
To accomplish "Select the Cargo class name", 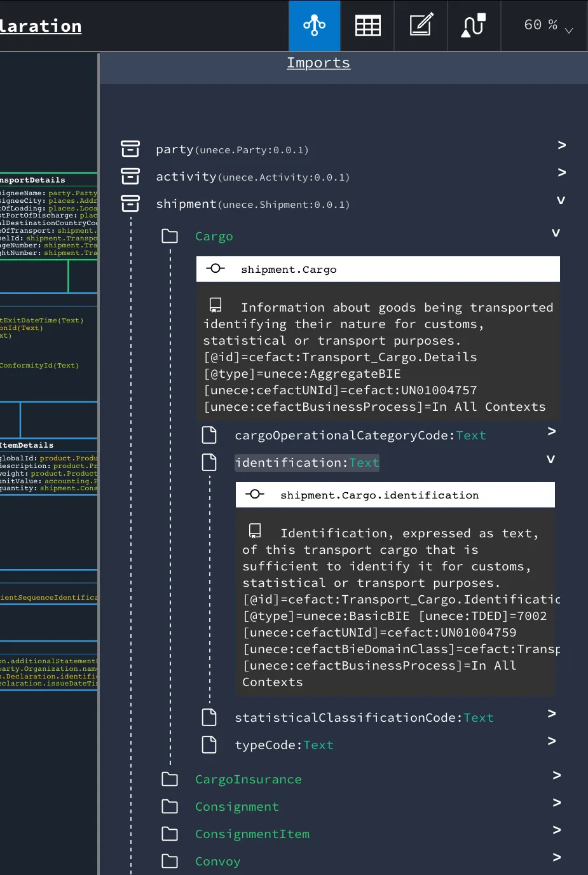I will point(214,237).
